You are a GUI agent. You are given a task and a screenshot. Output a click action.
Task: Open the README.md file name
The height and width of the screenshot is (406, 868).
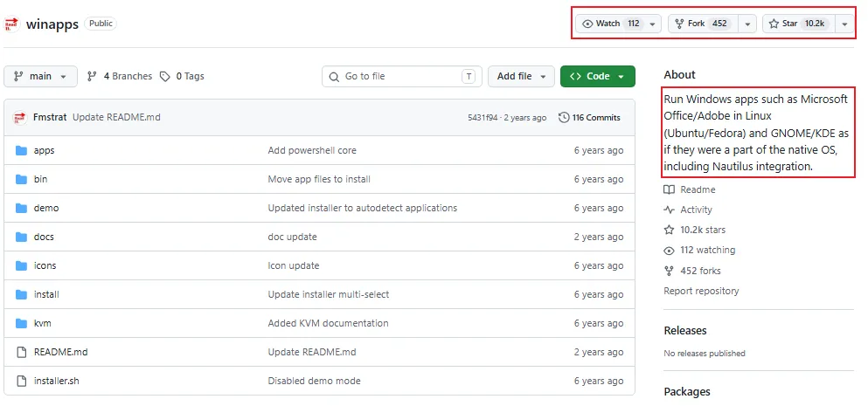click(61, 352)
